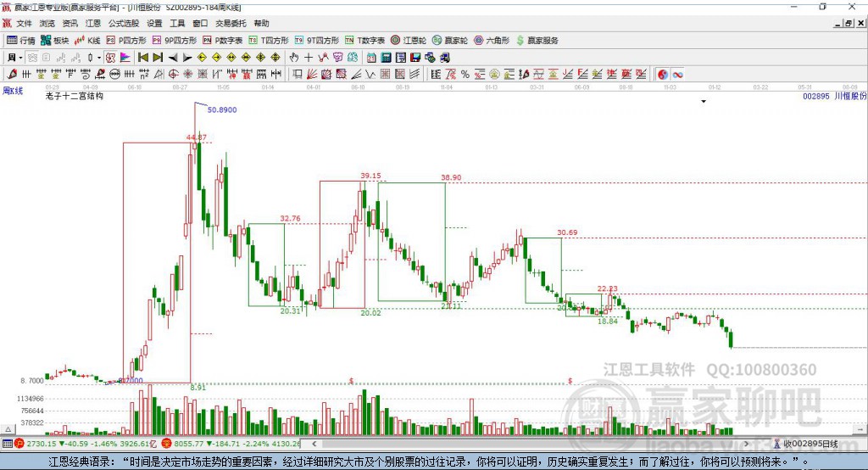
Task: Select the percent % retracement tool
Action: pyautogui.click(x=465, y=75)
